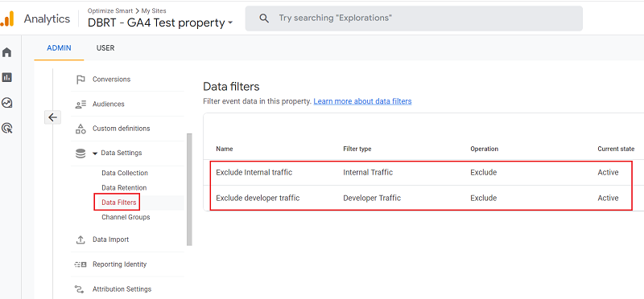Click the Name column header
644x299 pixels.
225,149
